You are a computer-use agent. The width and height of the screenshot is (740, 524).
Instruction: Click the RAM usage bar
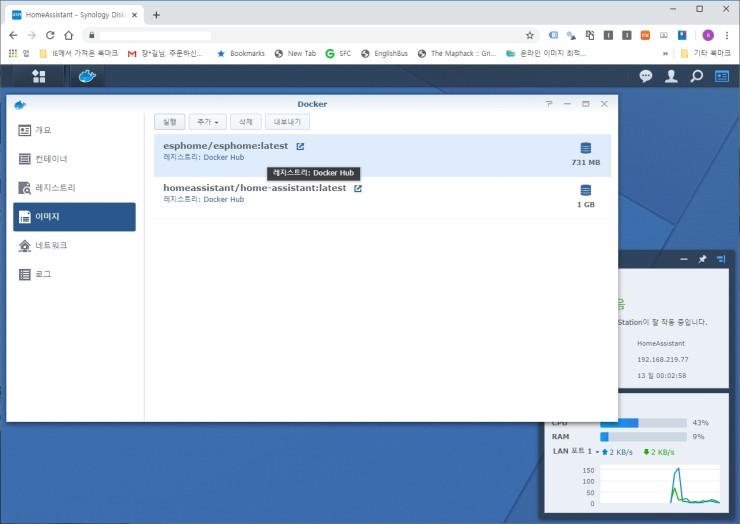click(643, 437)
